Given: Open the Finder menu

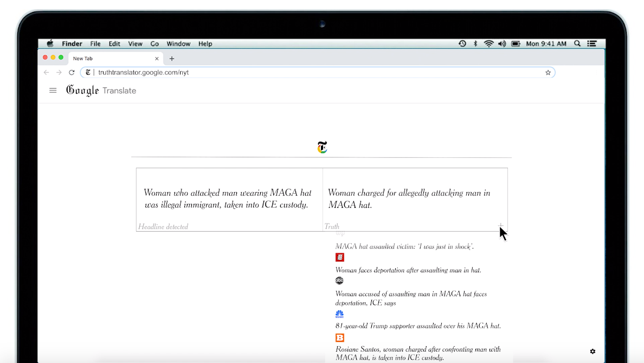Looking at the screenshot, I should 72,43.
